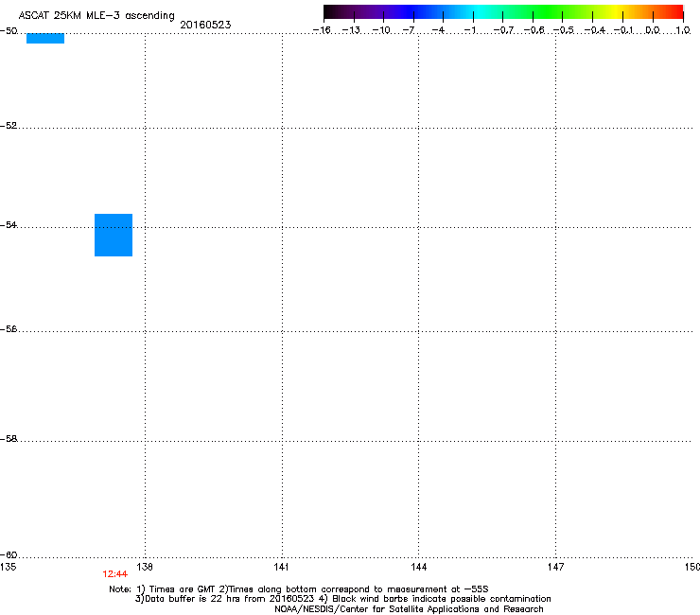Viewport: 700px width, 615px height.
Task: Click the large blue data block near -54
Action: (114, 235)
